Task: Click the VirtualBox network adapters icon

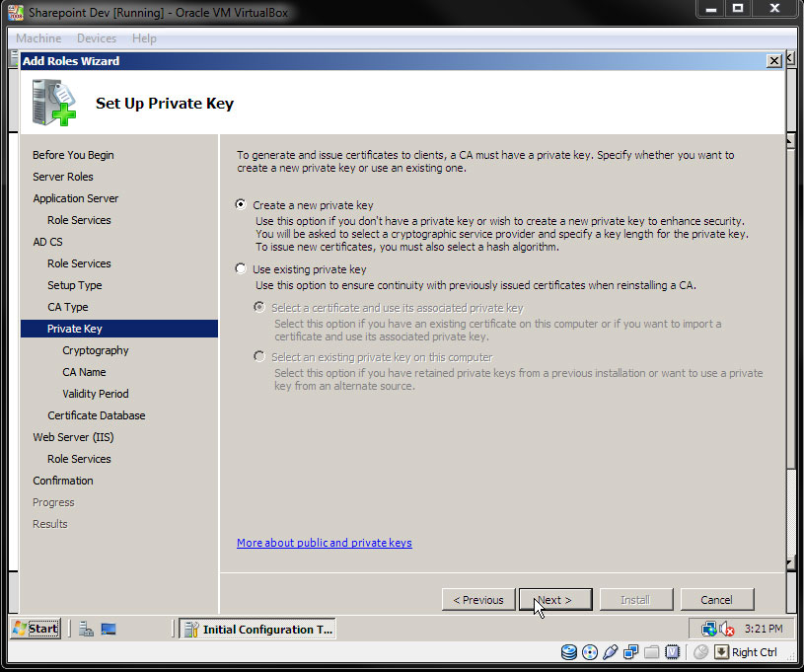Action: [x=630, y=652]
